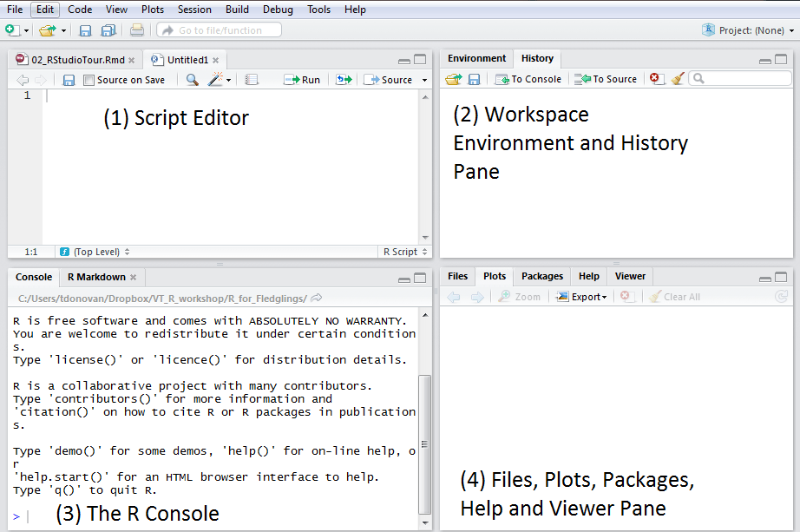Click the compile notebook icon
800x532 pixels.
[x=251, y=79]
